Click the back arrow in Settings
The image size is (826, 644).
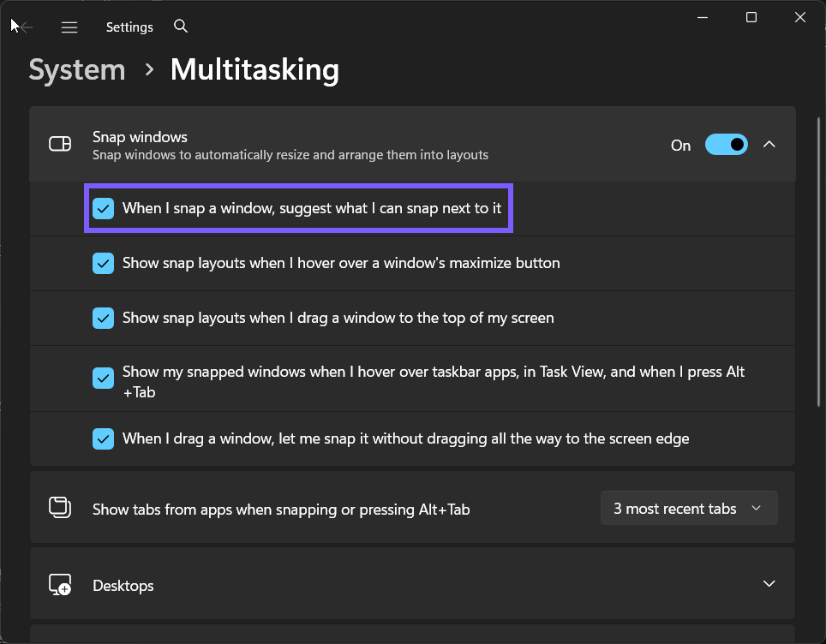click(25, 27)
